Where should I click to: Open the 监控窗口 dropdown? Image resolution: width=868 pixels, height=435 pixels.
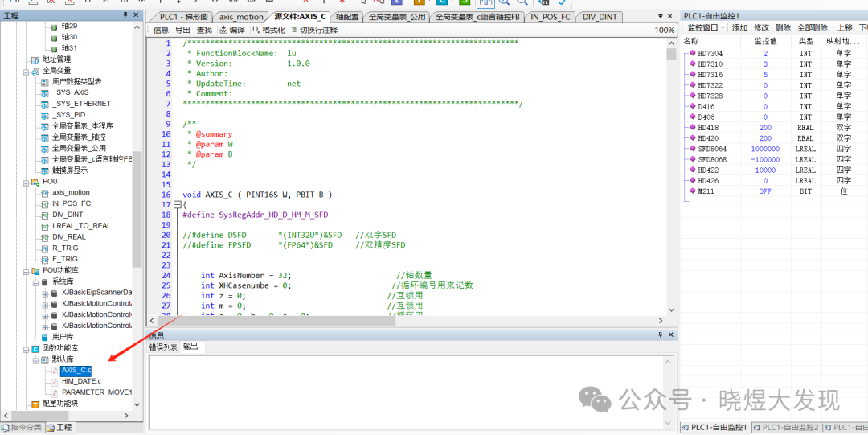(706, 27)
